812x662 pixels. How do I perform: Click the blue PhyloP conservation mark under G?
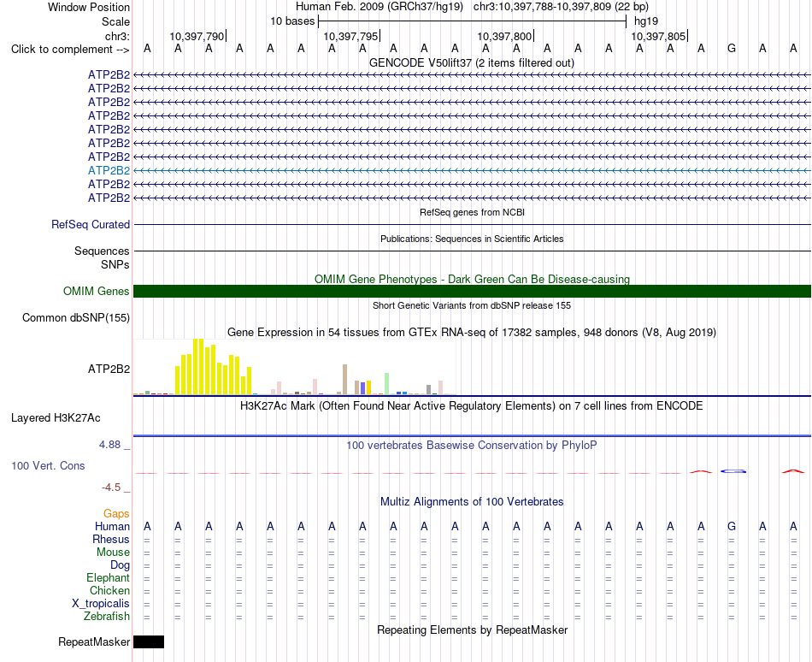[733, 471]
